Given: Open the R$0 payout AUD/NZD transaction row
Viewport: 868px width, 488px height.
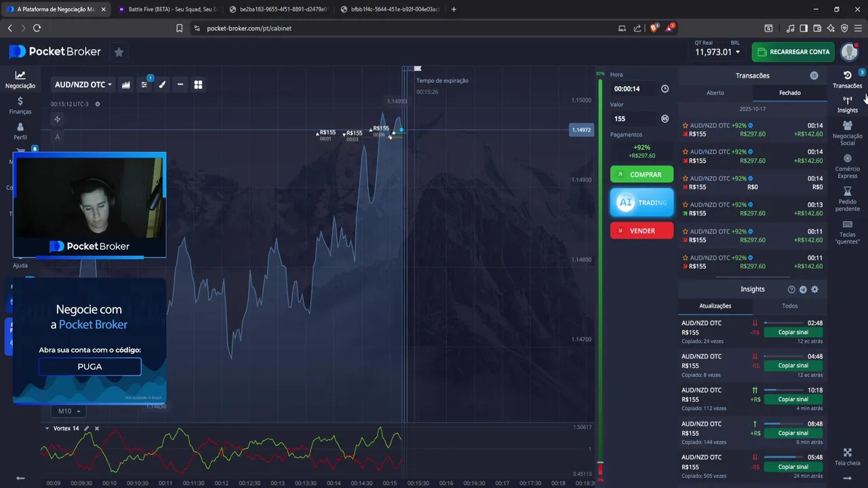Looking at the screenshot, I should pos(753,183).
